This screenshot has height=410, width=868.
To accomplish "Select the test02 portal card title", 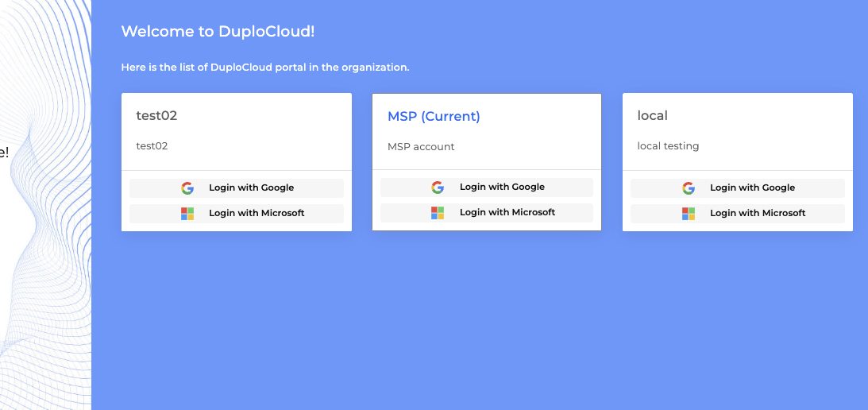I will pyautogui.click(x=156, y=116).
